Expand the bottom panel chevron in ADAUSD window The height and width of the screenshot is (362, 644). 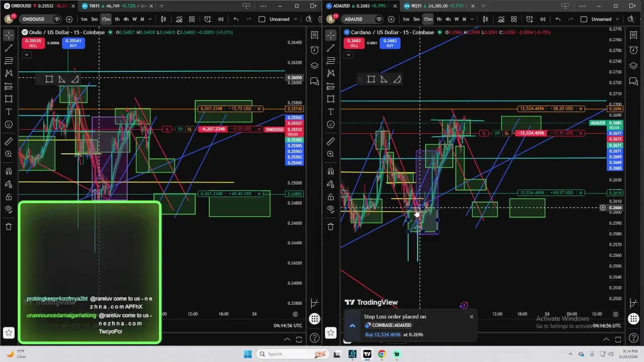(606, 339)
